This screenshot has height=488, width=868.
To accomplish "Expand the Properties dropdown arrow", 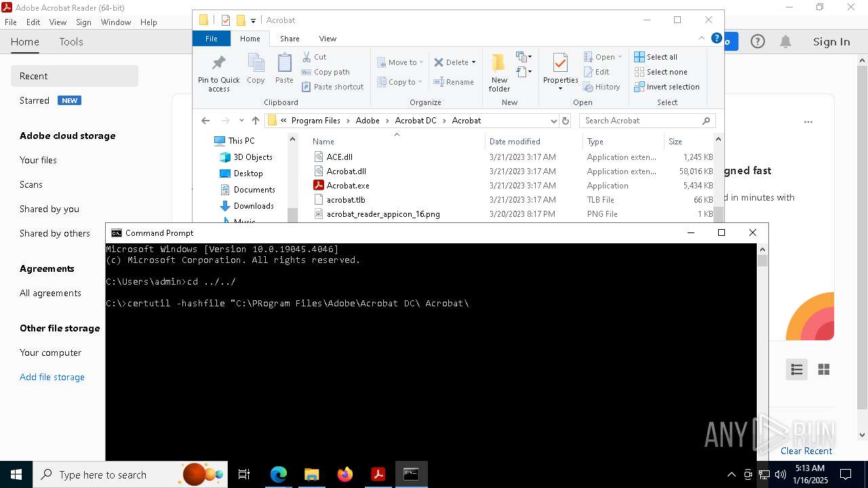I will 560,89.
